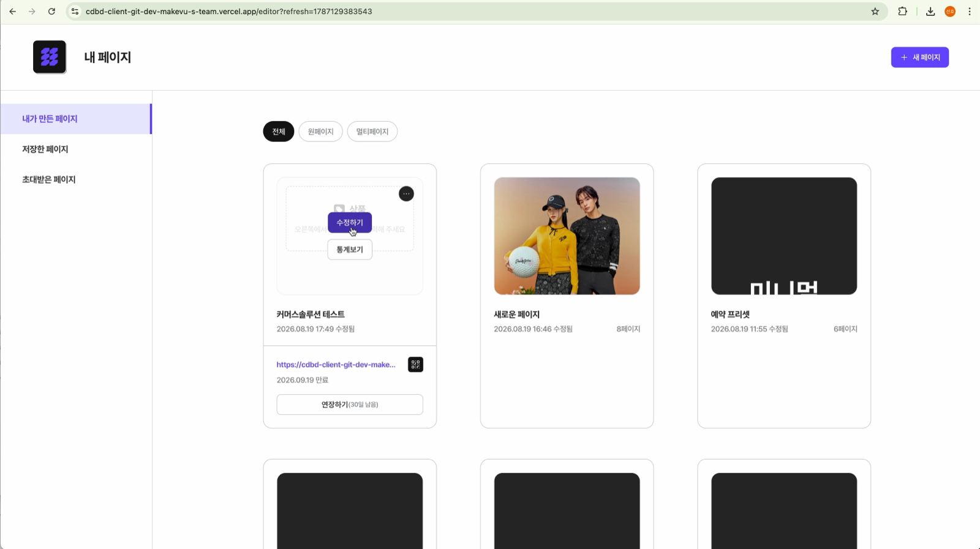Open the 예약 프리셋 thumbnail
This screenshot has width=980, height=549.
784,236
